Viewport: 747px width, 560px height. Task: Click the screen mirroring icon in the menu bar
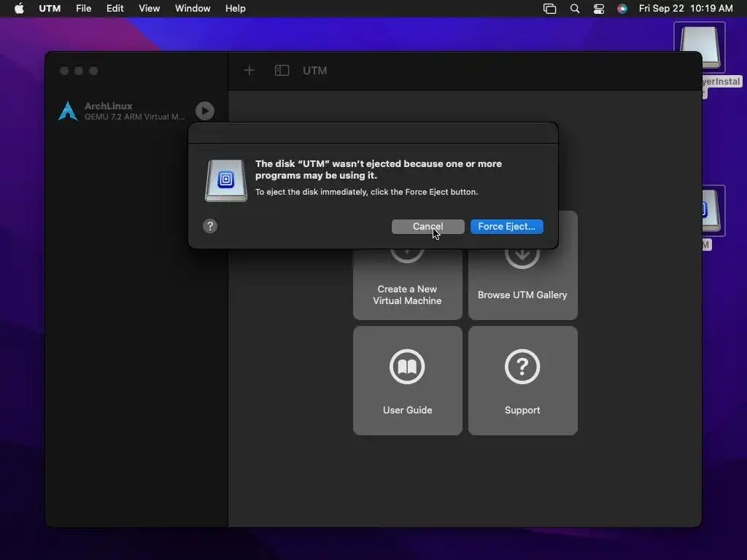(550, 9)
